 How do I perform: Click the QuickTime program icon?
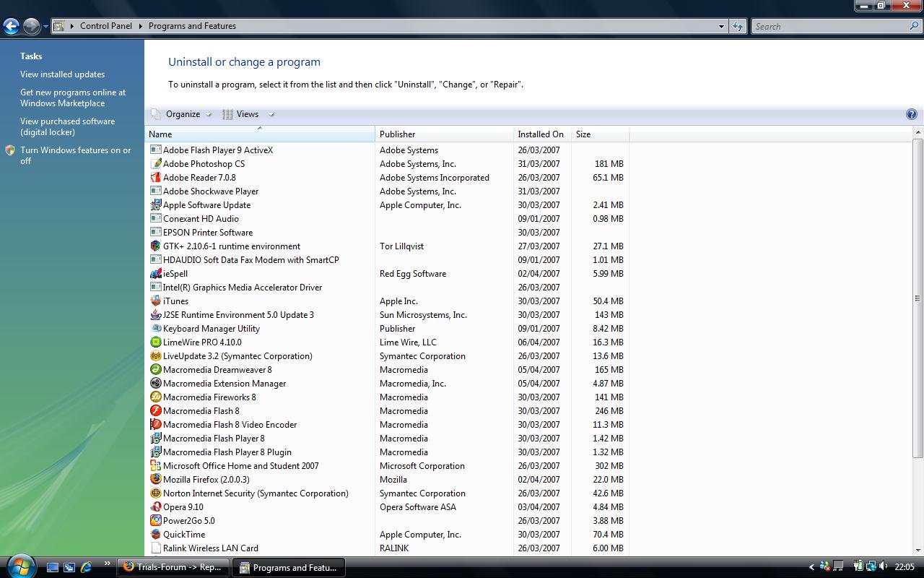click(155, 535)
